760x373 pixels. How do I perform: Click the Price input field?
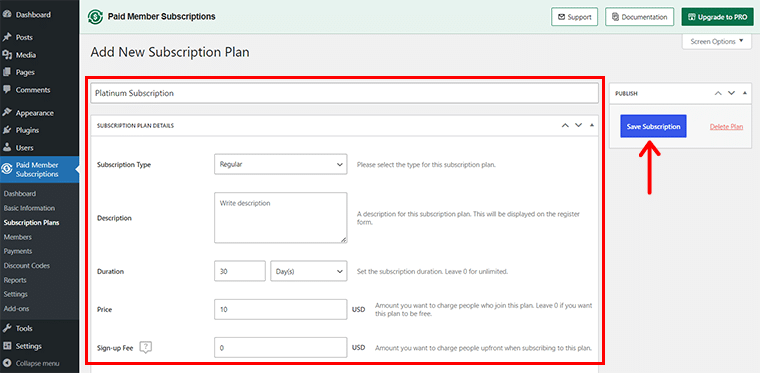pos(281,309)
